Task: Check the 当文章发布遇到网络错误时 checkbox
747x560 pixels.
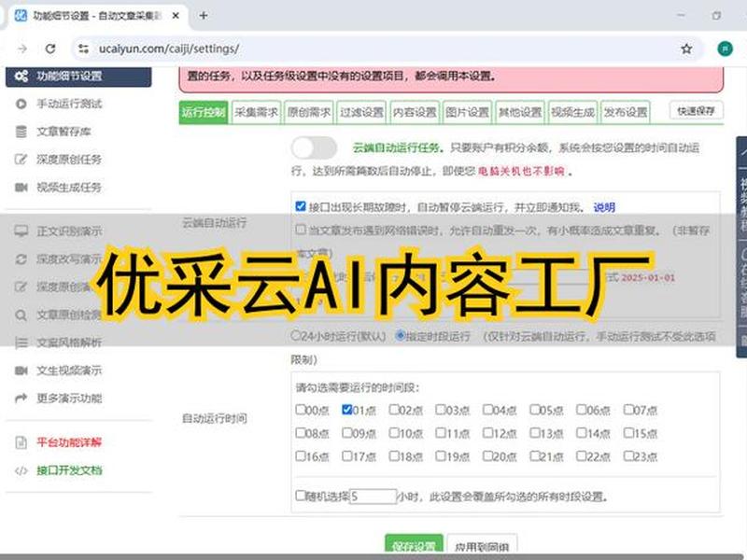Action: point(300,230)
